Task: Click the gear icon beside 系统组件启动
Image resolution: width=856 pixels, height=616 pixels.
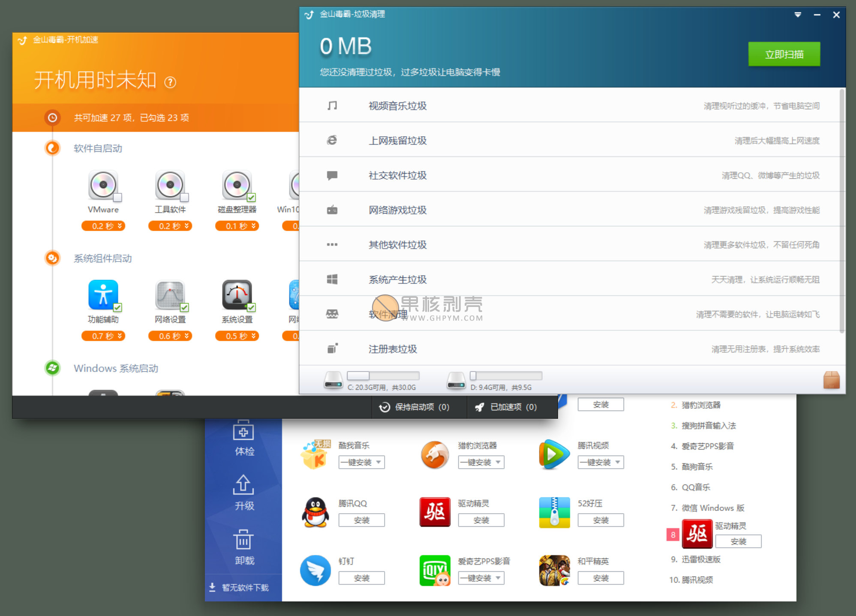Action: (52, 258)
